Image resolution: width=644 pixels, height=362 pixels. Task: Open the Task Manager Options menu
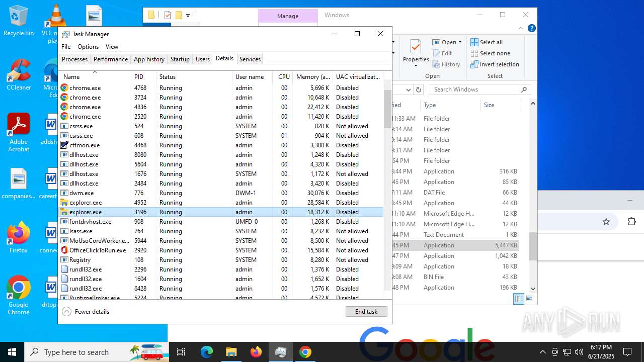[88, 47]
